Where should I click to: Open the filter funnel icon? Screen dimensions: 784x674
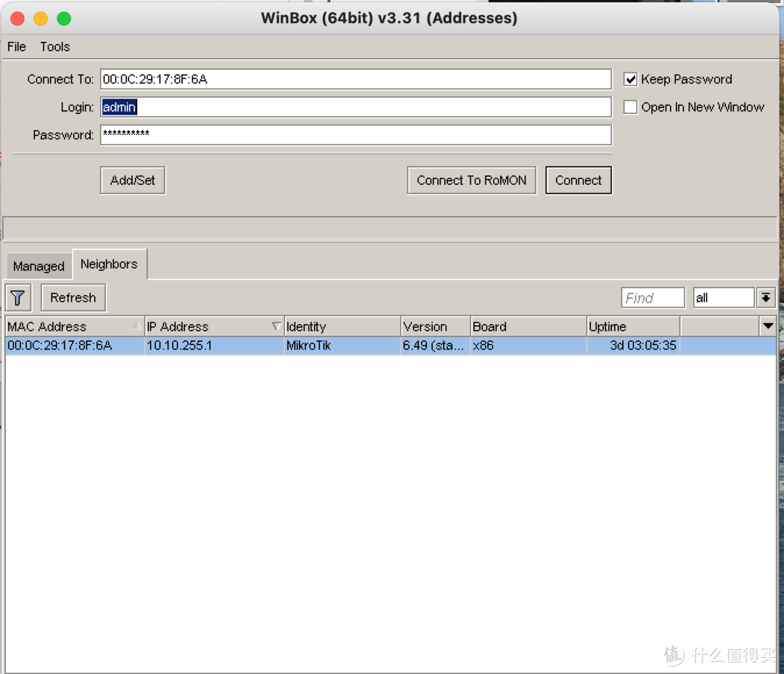18,297
